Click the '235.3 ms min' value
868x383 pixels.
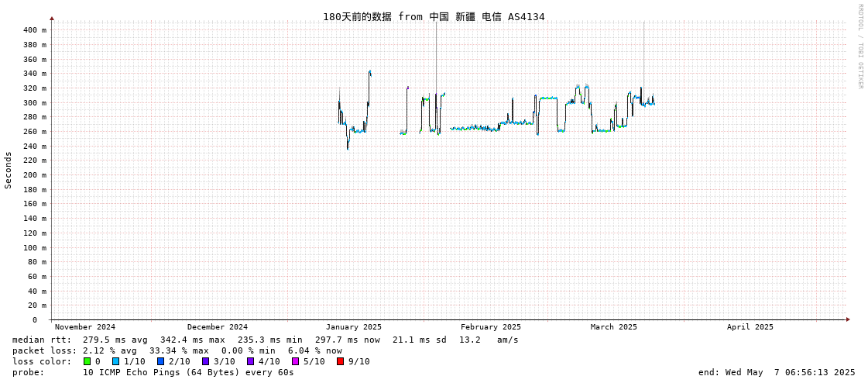point(270,340)
